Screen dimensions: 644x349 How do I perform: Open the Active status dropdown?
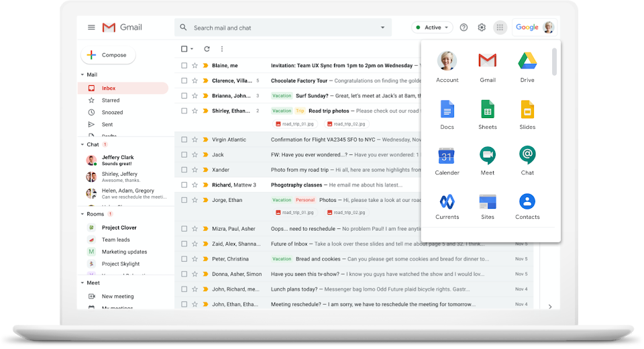coord(432,28)
